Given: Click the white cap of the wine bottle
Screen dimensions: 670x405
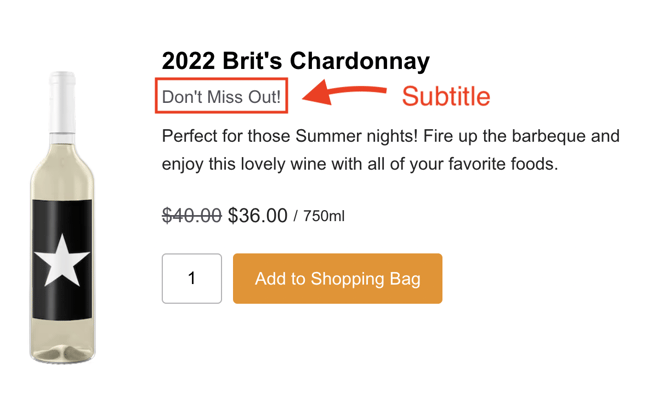Looking at the screenshot, I should tap(62, 90).
